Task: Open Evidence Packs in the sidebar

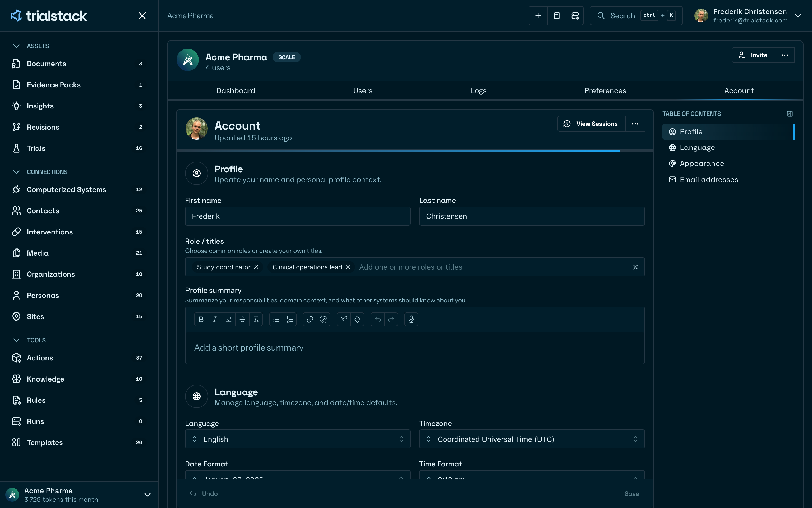Action: coord(79,85)
